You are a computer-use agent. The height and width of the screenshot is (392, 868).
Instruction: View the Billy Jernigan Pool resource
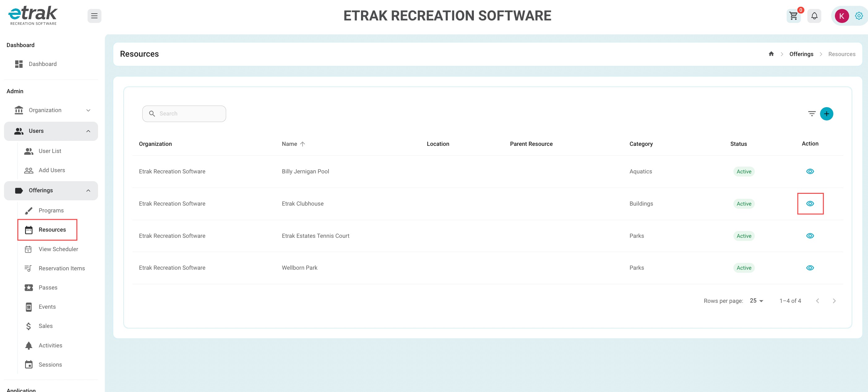click(810, 171)
